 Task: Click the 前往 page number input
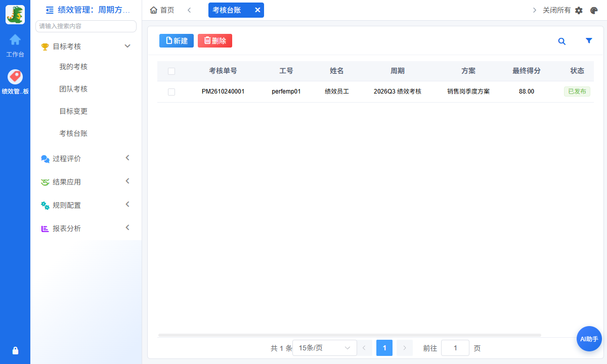point(455,348)
